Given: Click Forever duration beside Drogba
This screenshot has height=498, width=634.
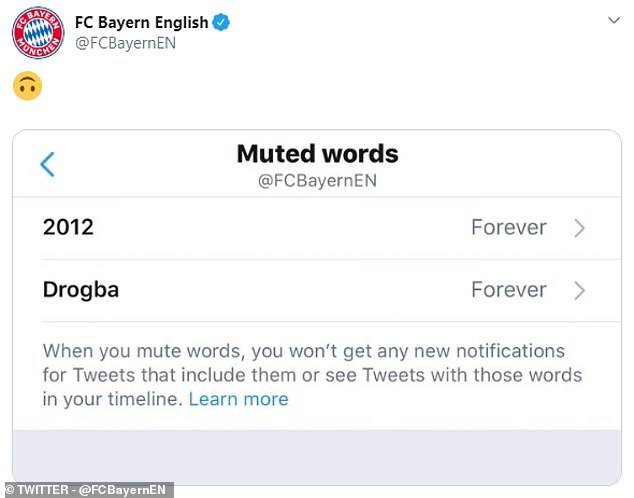Looking at the screenshot, I should click(509, 290).
